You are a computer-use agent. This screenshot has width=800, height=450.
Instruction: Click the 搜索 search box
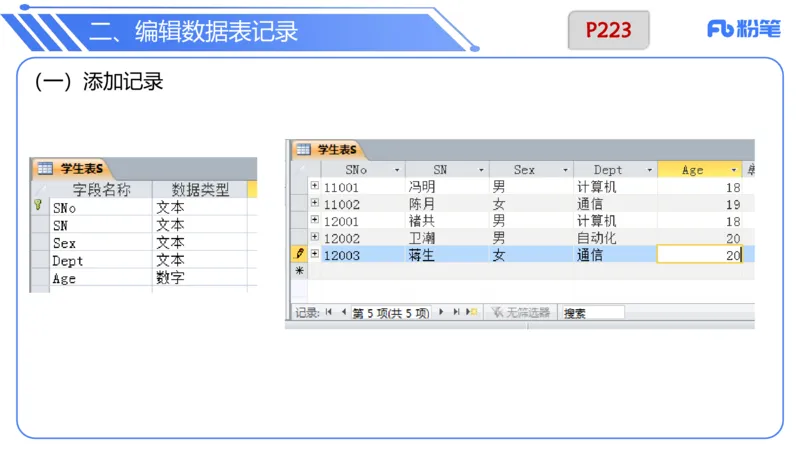tap(592, 312)
